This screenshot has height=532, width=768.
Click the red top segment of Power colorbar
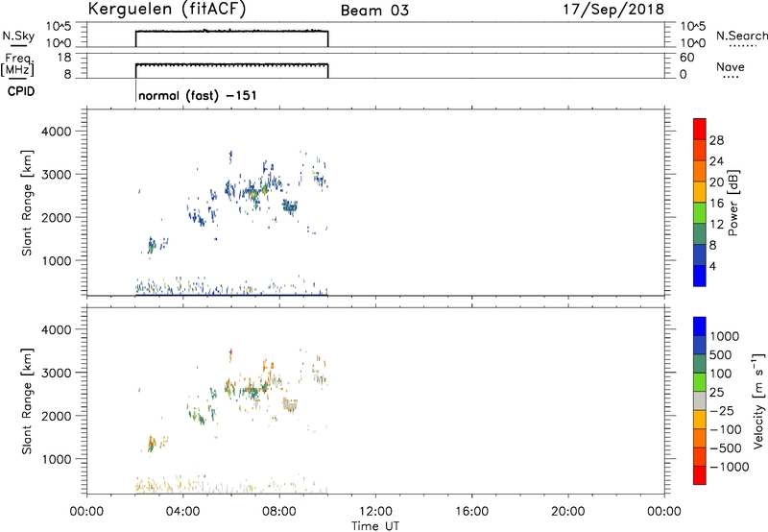tap(700, 129)
